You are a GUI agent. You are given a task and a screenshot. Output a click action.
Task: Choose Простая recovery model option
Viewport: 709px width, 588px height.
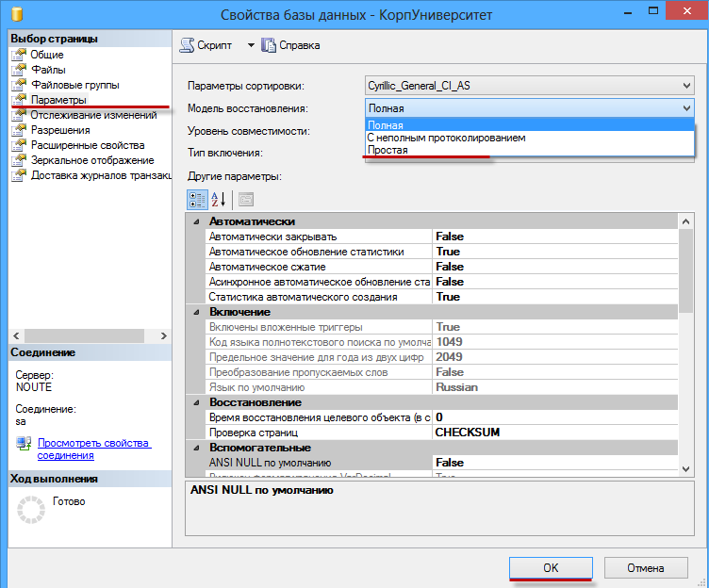[530, 150]
